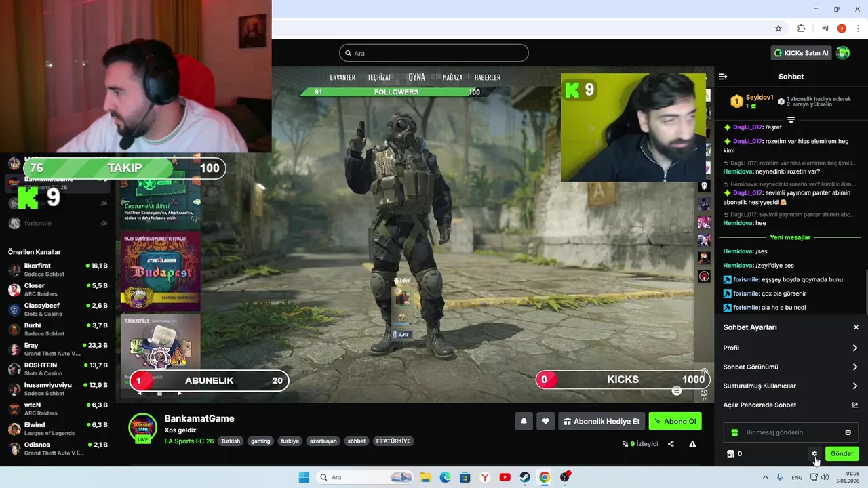Report the stream via the warning triangle icon
Screen dimensions: 868x488
(x=692, y=444)
